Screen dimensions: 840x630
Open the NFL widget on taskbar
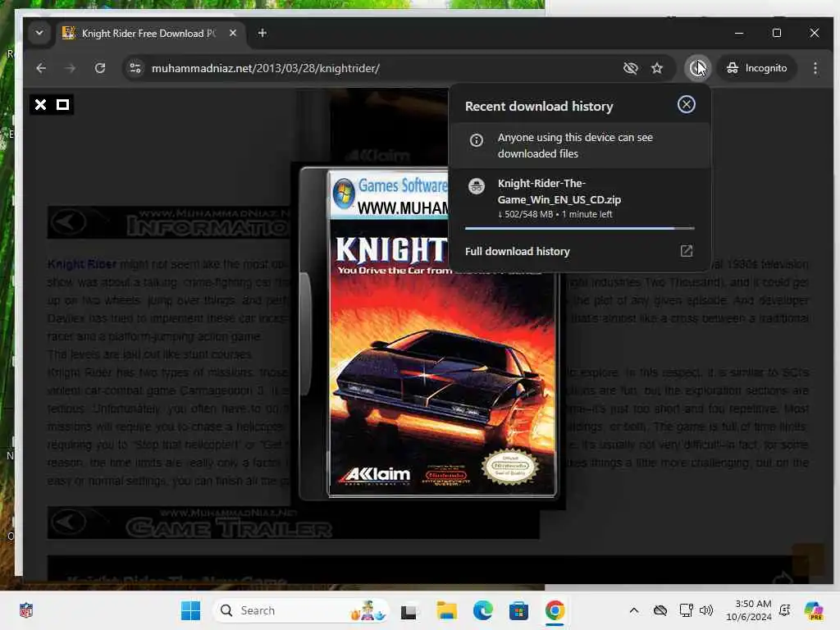[x=26, y=610]
